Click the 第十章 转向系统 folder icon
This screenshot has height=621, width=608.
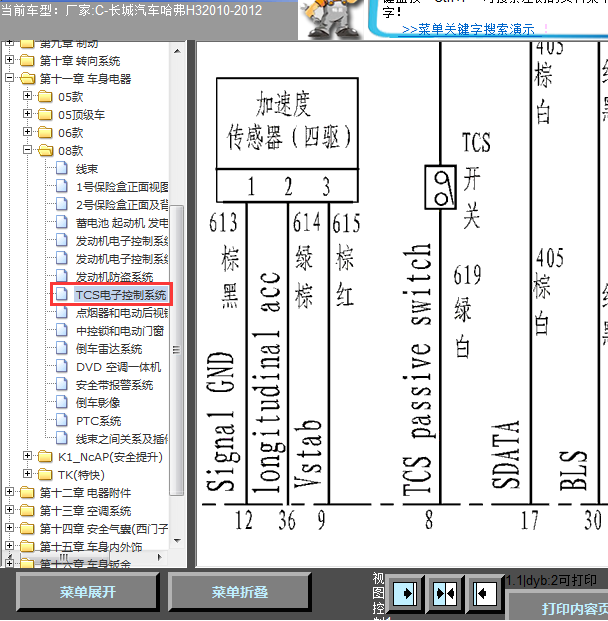27,61
